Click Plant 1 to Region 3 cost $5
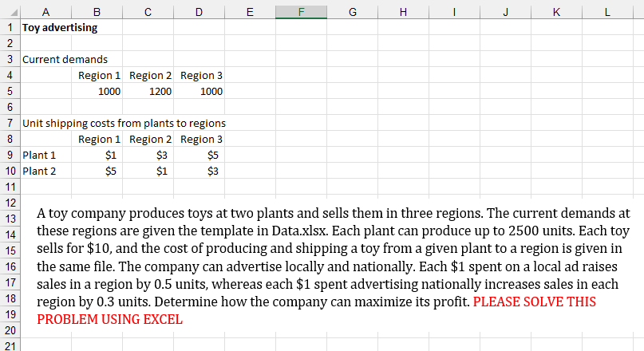644x351 pixels. coord(213,156)
